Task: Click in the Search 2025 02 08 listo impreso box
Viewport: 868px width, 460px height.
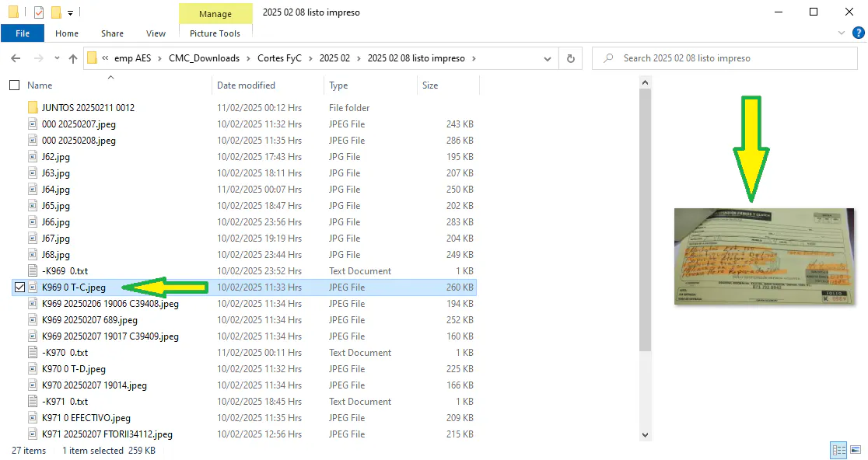Action: (x=725, y=58)
